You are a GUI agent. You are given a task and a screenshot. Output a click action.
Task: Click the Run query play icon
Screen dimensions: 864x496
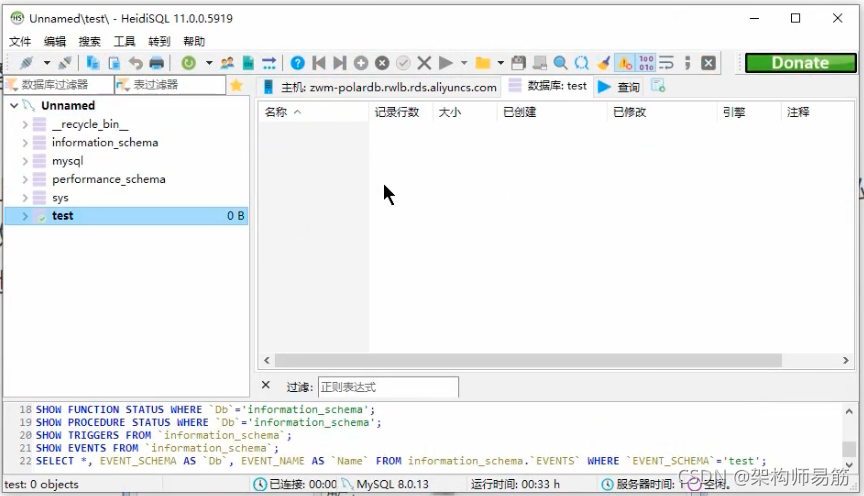pyautogui.click(x=446, y=63)
